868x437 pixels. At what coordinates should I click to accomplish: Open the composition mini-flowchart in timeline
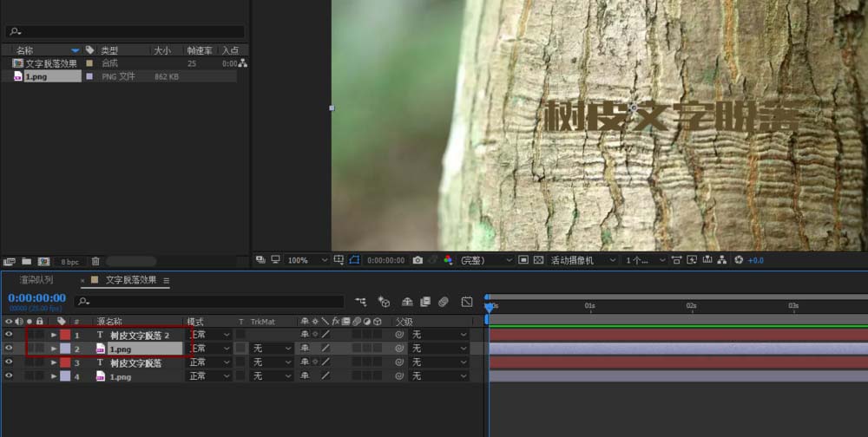click(361, 302)
